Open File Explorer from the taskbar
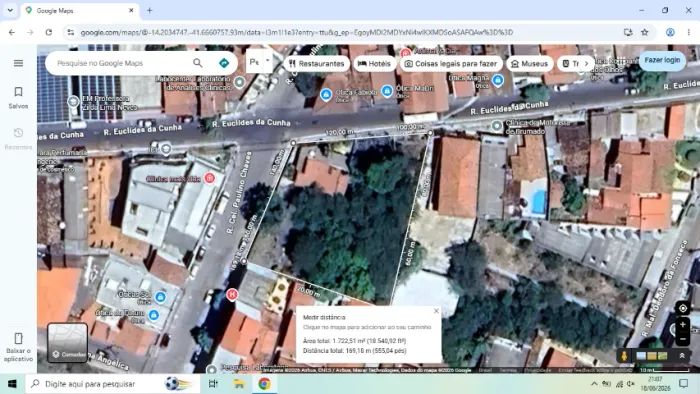Image resolution: width=700 pixels, height=394 pixels. (x=239, y=384)
